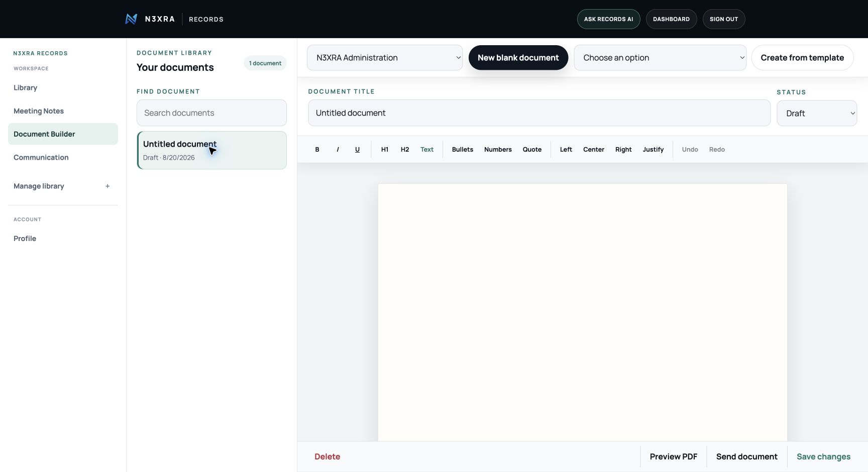Insert a Bullets list
The height and width of the screenshot is (472, 868).
[463, 150]
